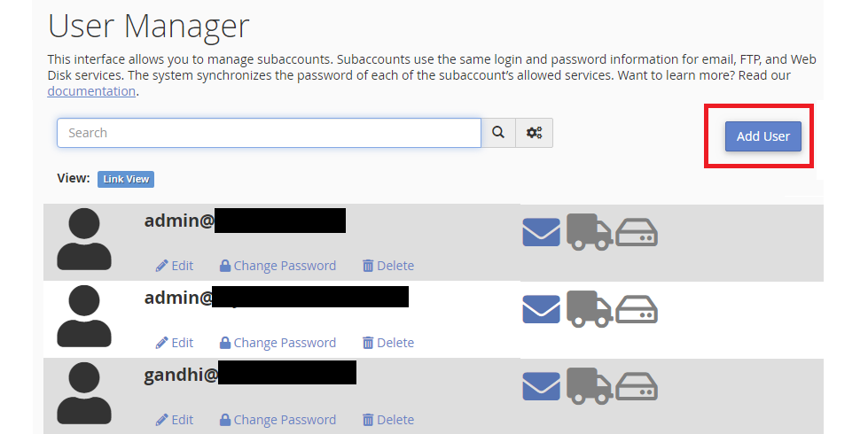Toggle the Link View button
The width and height of the screenshot is (868, 434).
[126, 179]
